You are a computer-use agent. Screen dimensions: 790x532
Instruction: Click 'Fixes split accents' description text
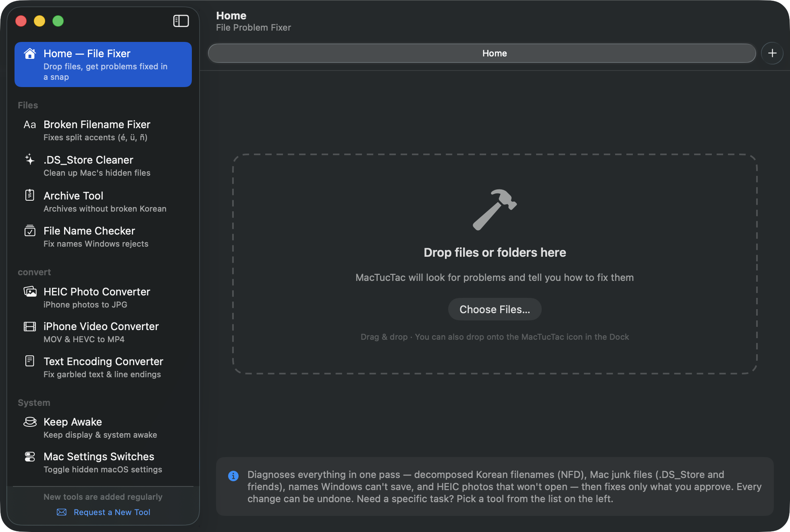click(96, 137)
